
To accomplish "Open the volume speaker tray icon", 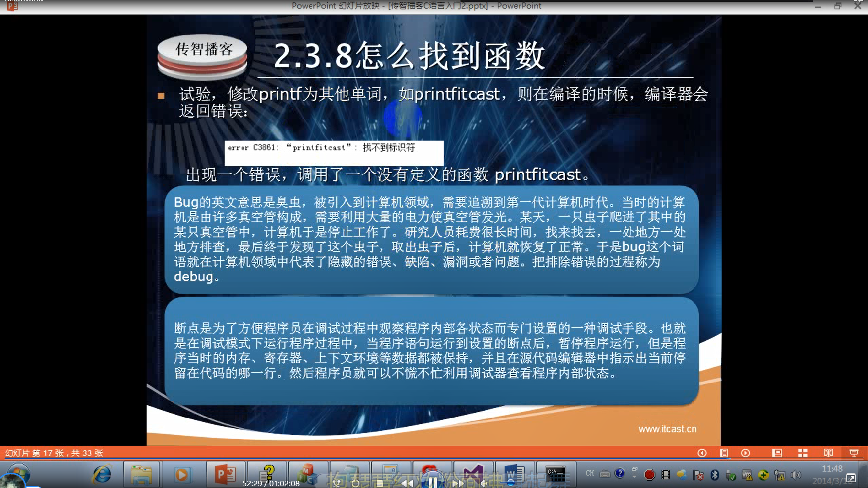I will [796, 475].
